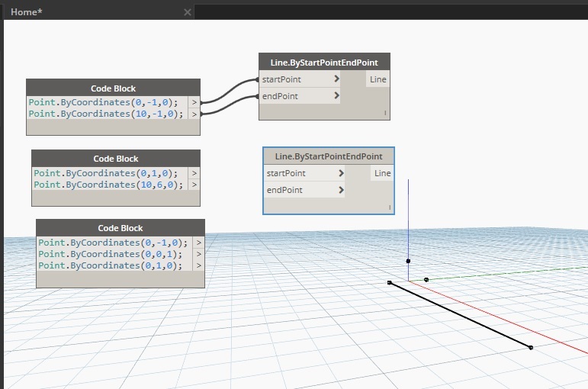Image resolution: width=588 pixels, height=389 pixels.
Task: Click the Line output port of the upper node
Action: coord(378,79)
